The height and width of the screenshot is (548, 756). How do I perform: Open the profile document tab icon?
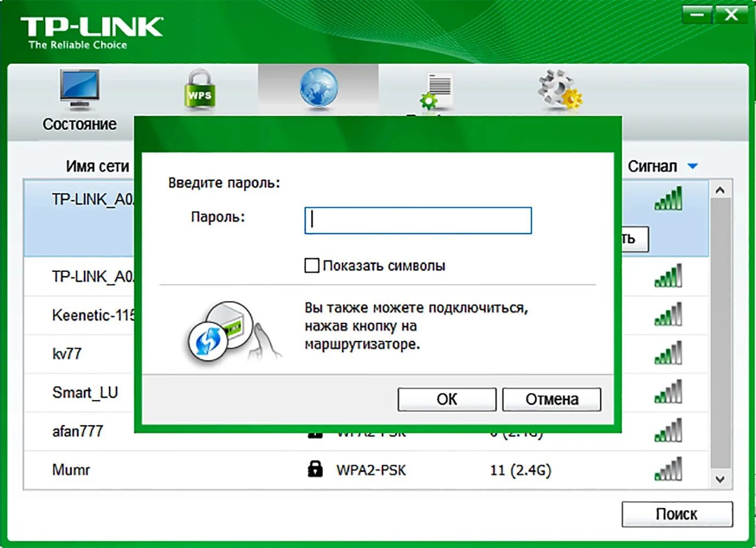click(x=437, y=91)
